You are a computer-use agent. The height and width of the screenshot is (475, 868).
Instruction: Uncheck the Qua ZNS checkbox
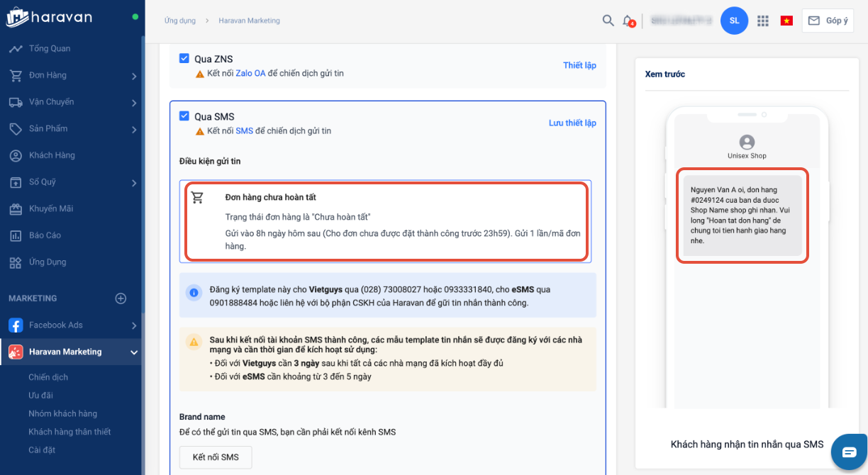pyautogui.click(x=184, y=59)
